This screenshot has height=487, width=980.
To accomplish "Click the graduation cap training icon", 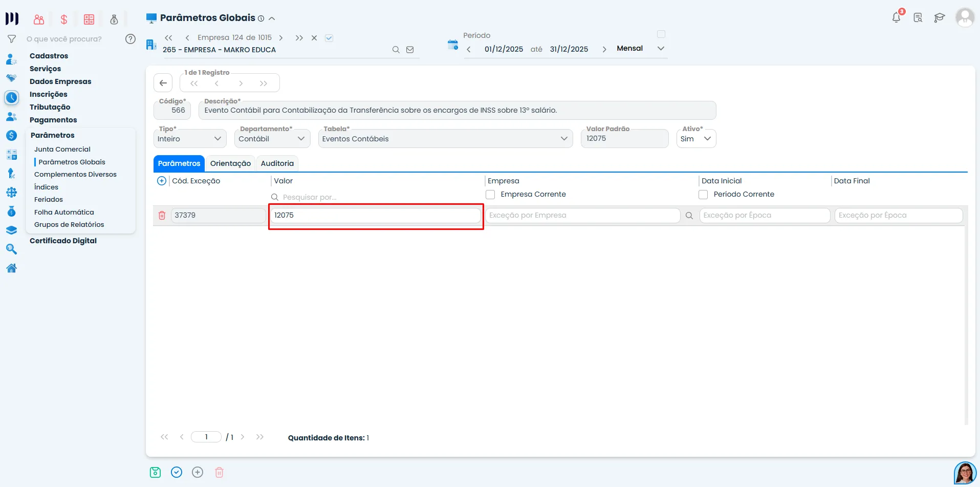I will click(939, 18).
